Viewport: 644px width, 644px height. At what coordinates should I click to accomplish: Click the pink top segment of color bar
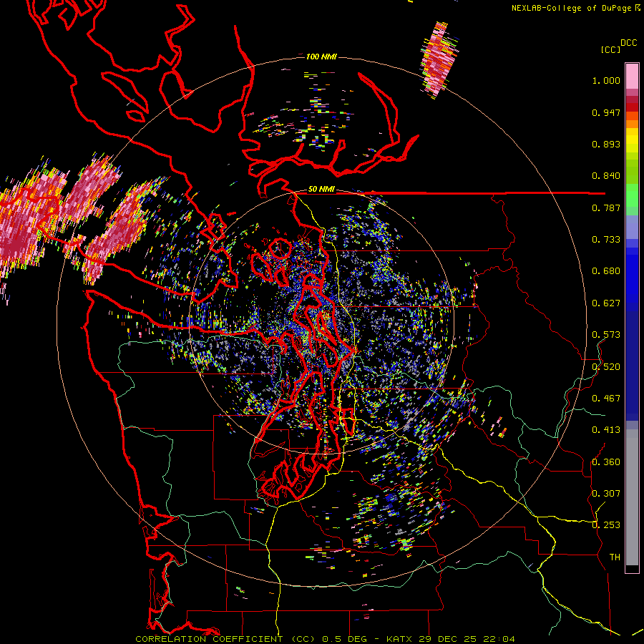pos(632,76)
